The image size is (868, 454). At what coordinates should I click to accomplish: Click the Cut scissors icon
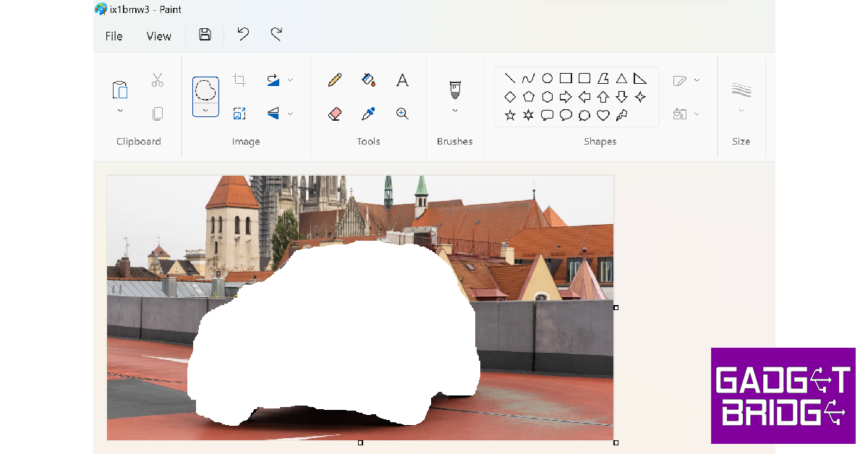pyautogui.click(x=157, y=80)
